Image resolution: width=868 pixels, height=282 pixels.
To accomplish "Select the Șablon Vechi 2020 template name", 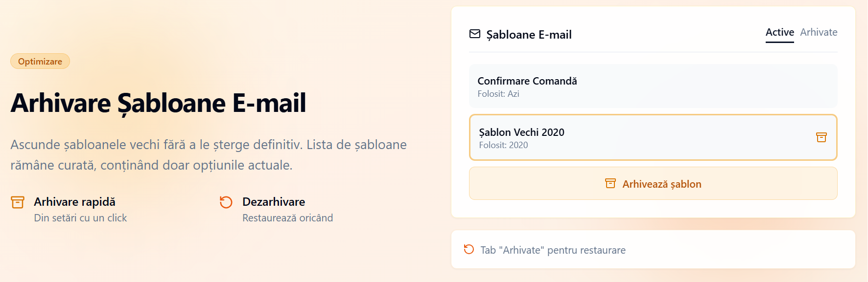I will (521, 132).
